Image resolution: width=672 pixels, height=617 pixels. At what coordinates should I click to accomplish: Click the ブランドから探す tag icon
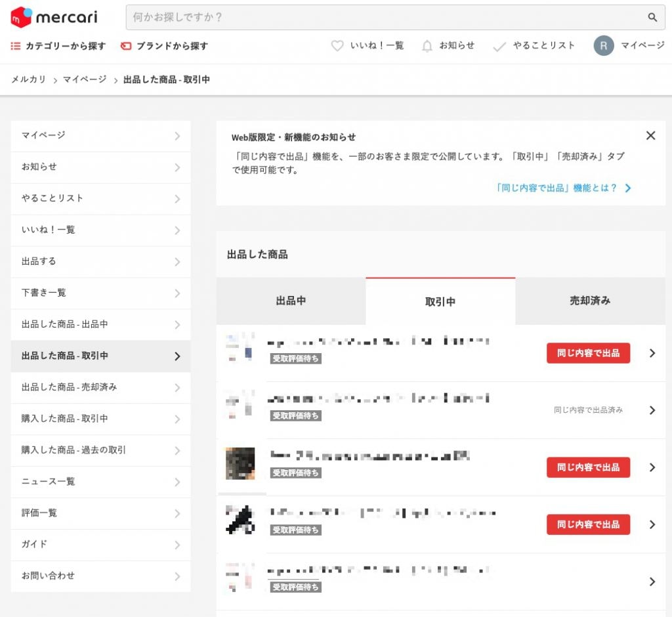click(126, 46)
